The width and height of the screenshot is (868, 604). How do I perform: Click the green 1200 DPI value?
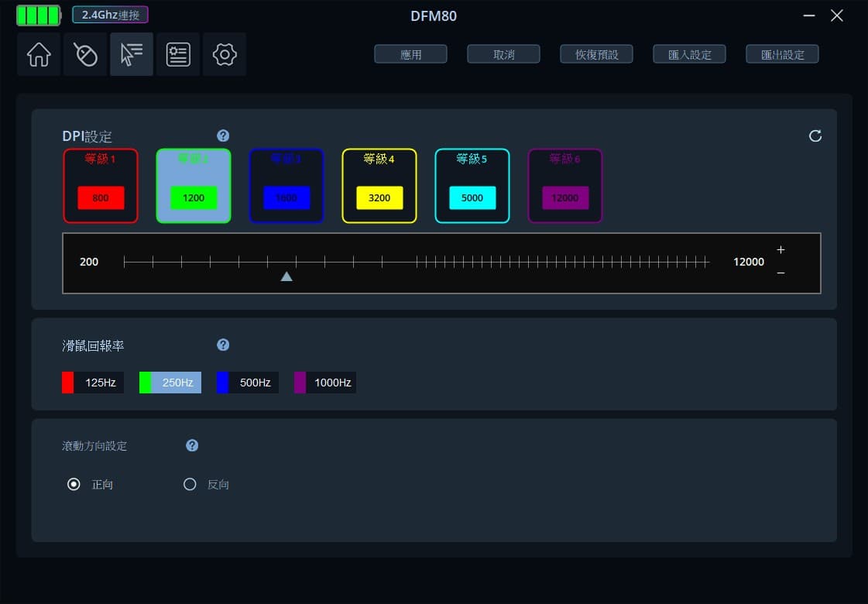click(194, 197)
